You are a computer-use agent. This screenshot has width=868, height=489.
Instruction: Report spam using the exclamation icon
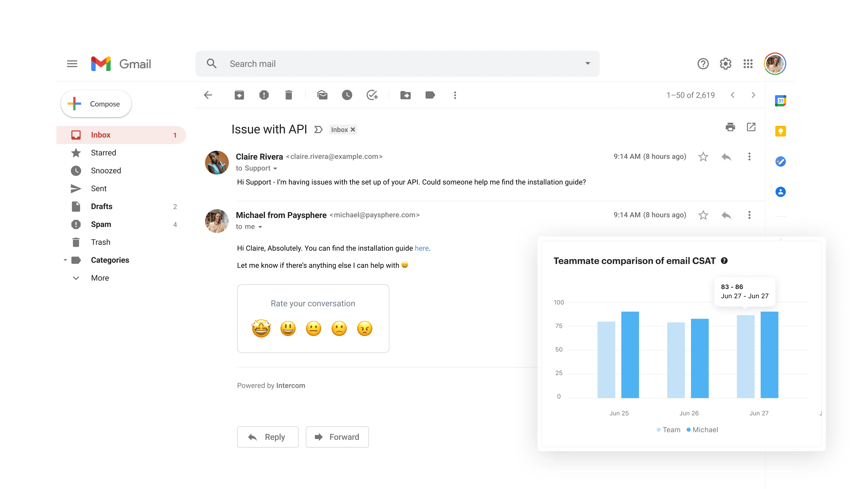tap(264, 95)
